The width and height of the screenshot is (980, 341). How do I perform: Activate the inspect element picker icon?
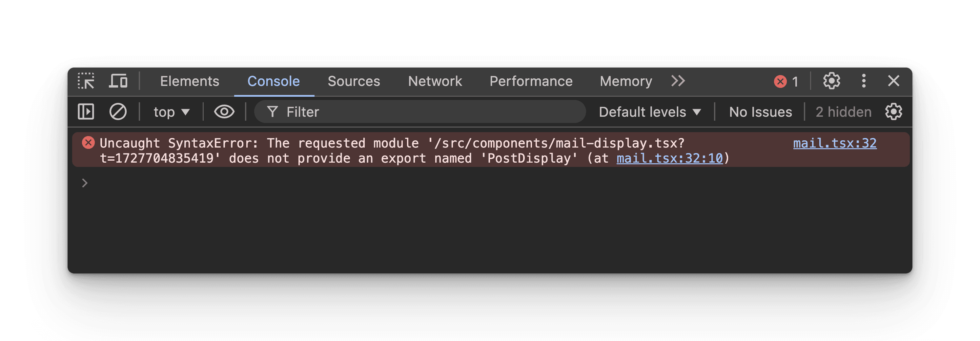(86, 81)
